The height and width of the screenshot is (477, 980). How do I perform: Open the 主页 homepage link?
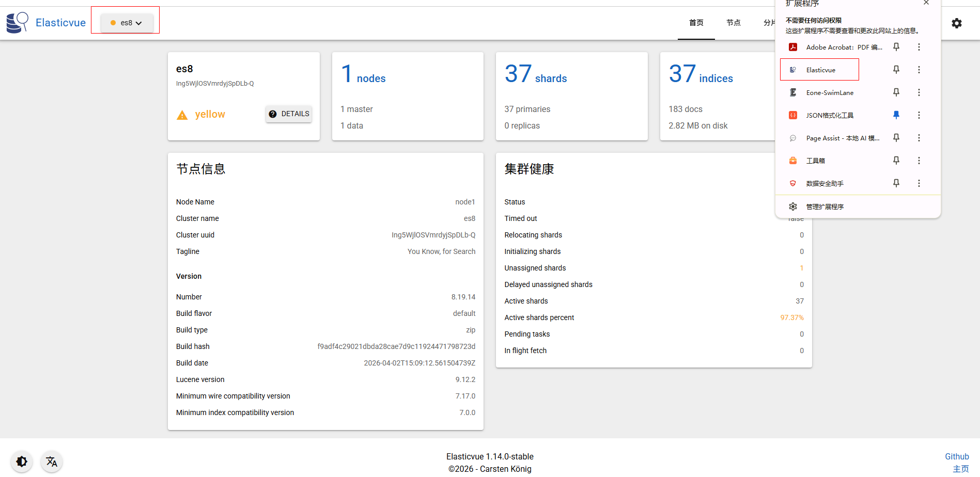(961, 469)
